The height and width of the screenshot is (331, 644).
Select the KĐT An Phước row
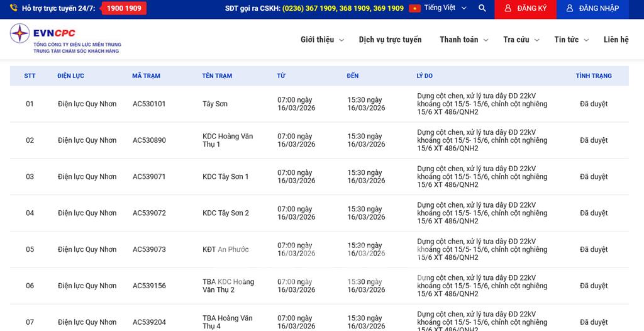[x=225, y=250]
